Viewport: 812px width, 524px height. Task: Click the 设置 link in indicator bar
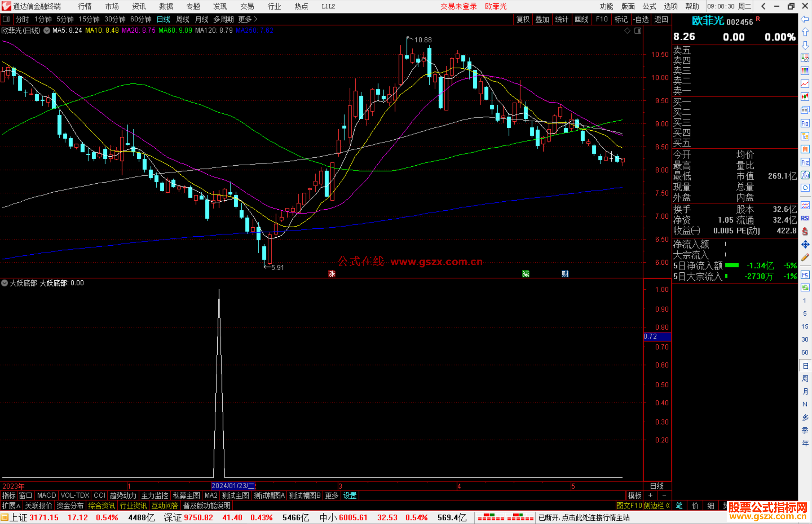coord(350,495)
